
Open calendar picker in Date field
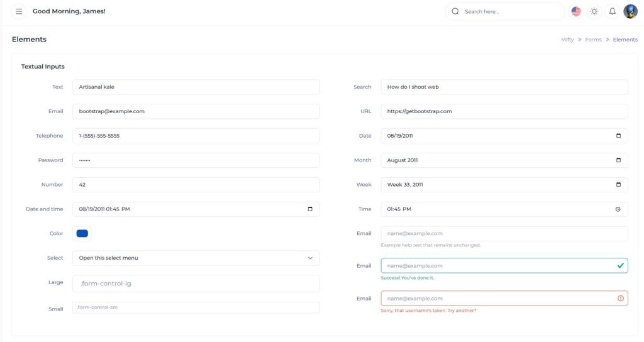pos(618,136)
